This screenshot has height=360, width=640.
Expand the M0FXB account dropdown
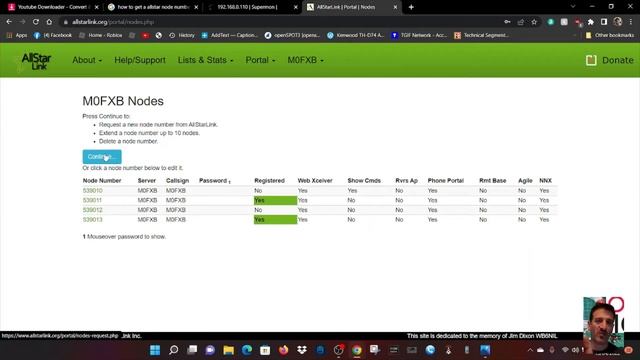click(x=306, y=60)
